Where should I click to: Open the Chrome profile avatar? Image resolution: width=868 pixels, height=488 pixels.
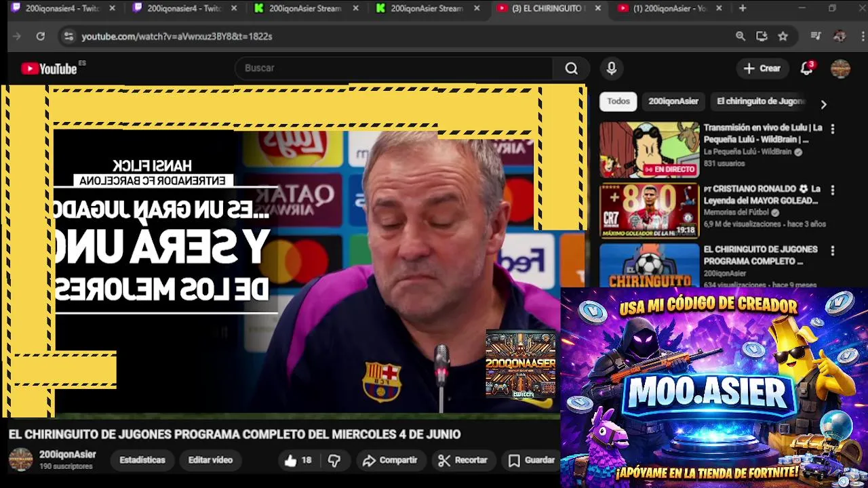pyautogui.click(x=840, y=37)
